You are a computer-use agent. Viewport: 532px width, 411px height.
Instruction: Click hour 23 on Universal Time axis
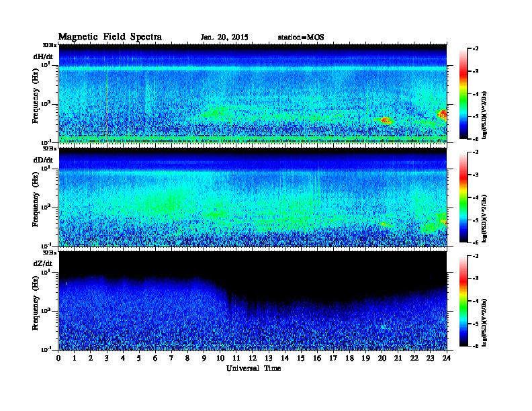431,358
